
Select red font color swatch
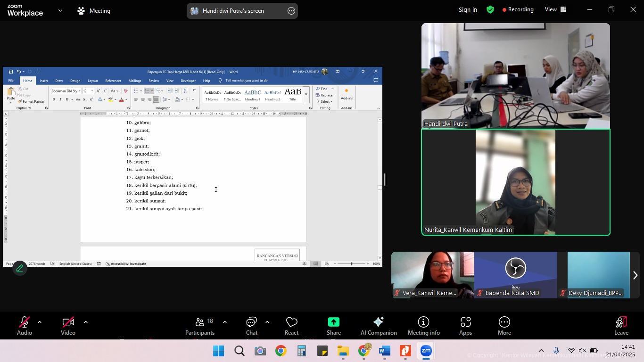[x=121, y=99]
